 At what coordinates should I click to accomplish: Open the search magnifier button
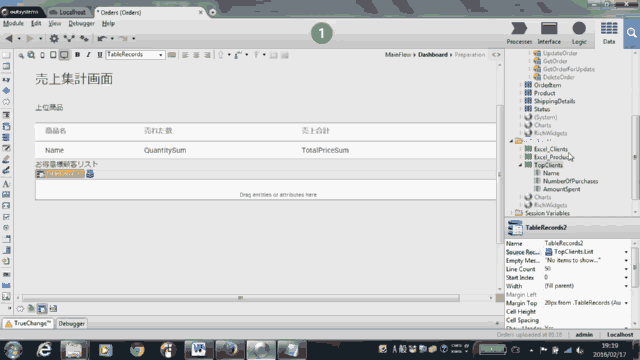pos(631,33)
